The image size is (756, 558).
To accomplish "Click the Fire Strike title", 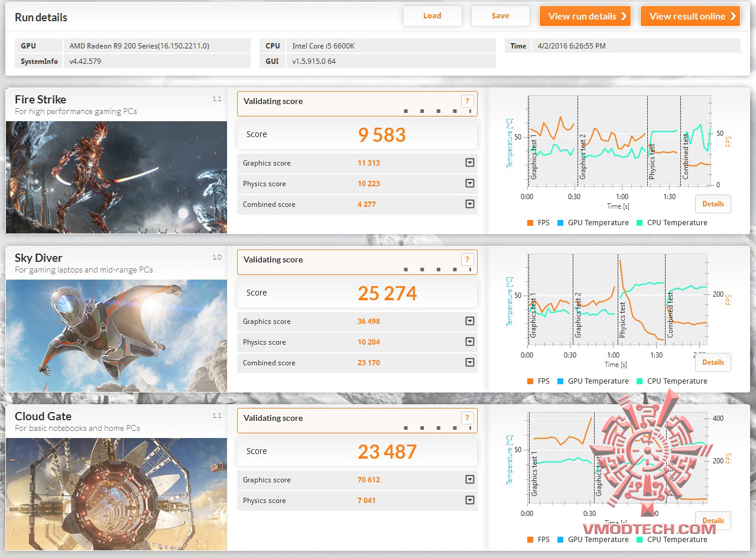I will tap(40, 99).
